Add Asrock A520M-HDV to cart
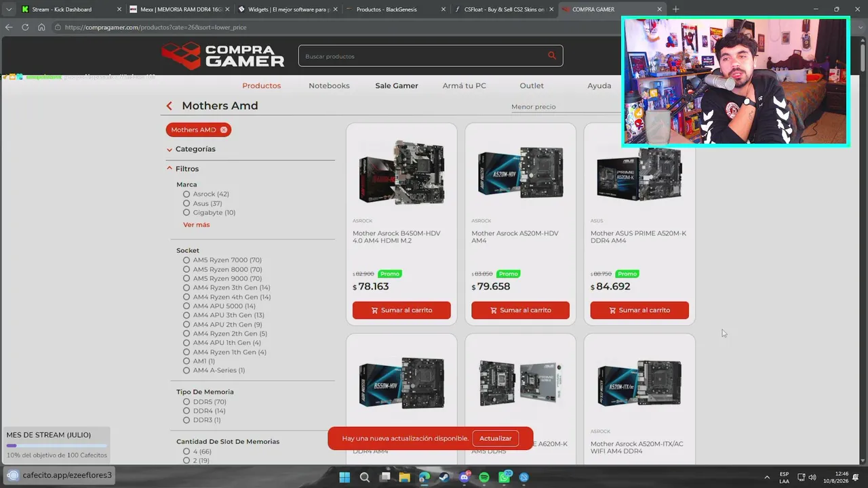868x488 pixels. (x=521, y=310)
